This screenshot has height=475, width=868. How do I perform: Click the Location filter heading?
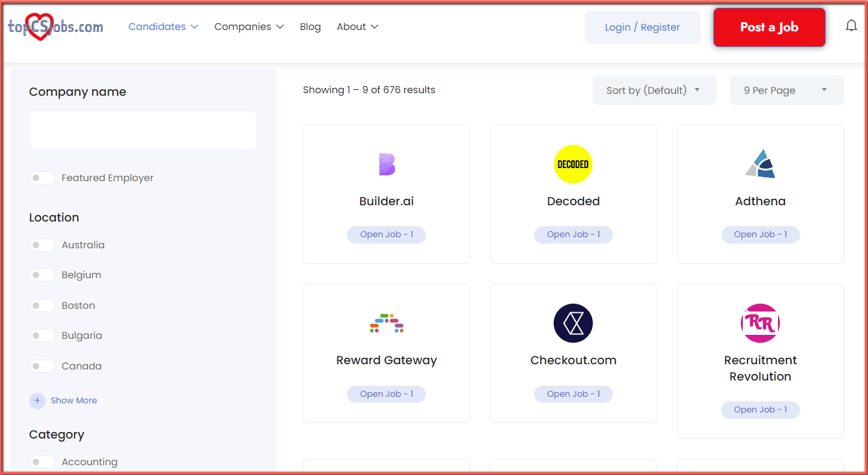click(54, 218)
